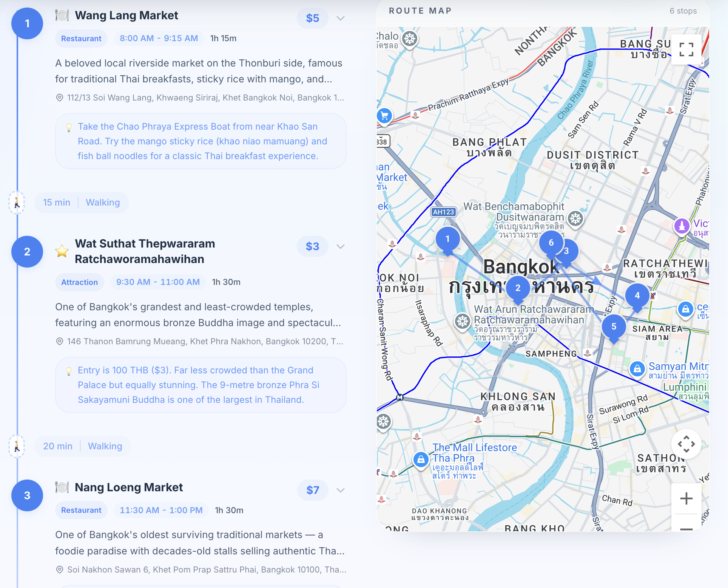Click the star icon beside Wat Suthat Thepwararam
This screenshot has width=728, height=588.
click(62, 251)
